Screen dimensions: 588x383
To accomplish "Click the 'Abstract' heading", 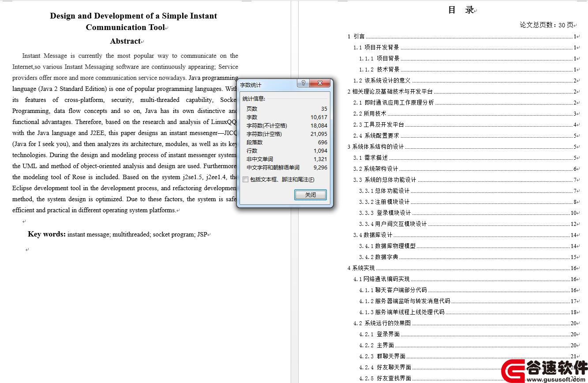I will click(125, 41).
